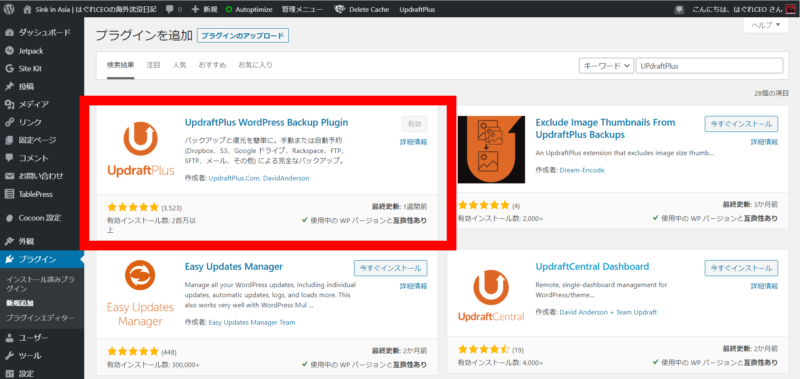Open UpdraftCentral Dashboard title link
Image resolution: width=800 pixels, height=379 pixels.
pyautogui.click(x=592, y=267)
